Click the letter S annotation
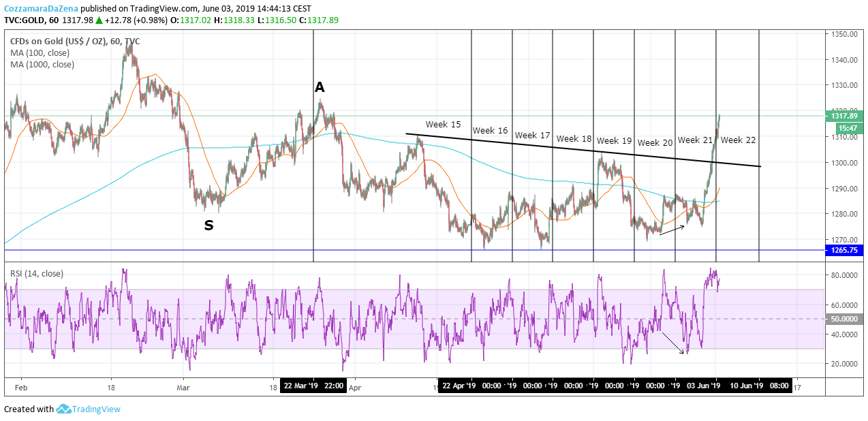 (208, 225)
